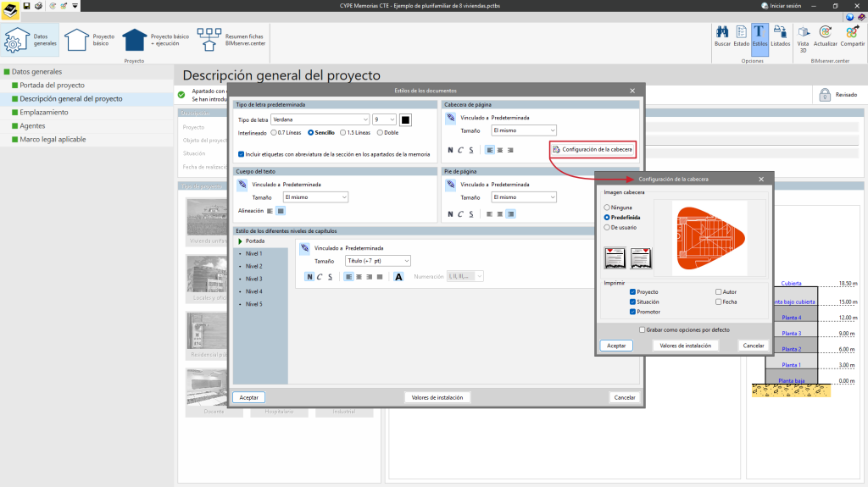Open the font size 9 dropdown
Image resolution: width=868 pixels, height=487 pixels.
point(384,119)
